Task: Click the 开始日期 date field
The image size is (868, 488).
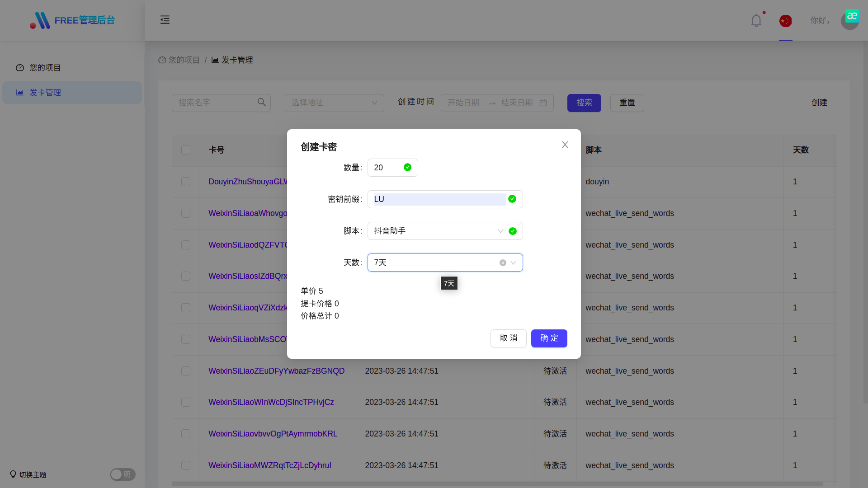Action: (x=463, y=103)
